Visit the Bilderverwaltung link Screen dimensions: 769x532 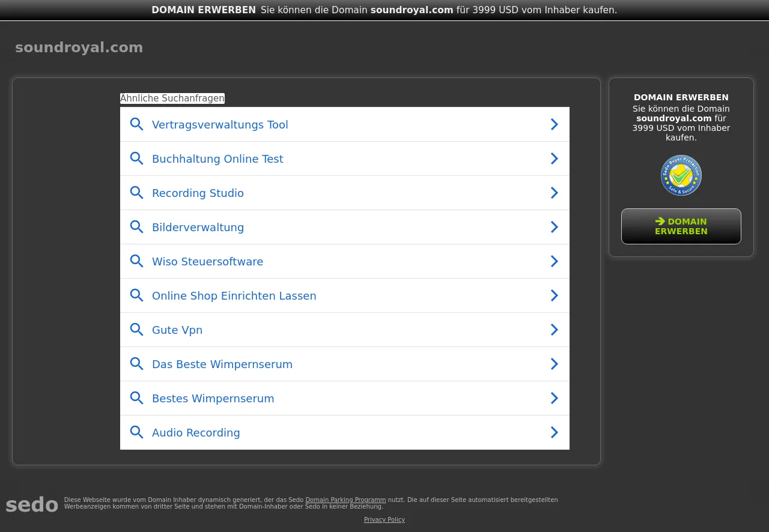345,227
